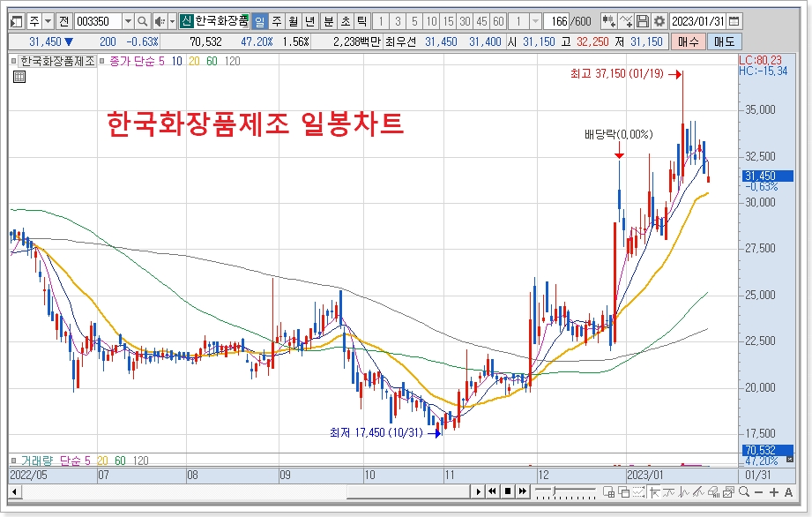This screenshot has width=812, height=517.
Task: Click the bottom magnifier zoom icon
Action: pyautogui.click(x=744, y=491)
